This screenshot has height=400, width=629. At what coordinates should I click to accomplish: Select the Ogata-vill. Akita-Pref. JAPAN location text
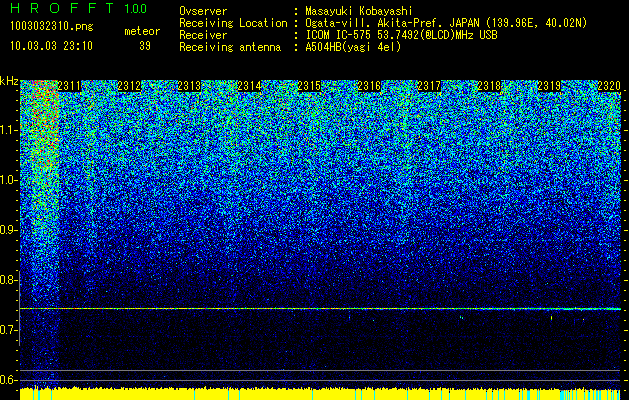click(446, 23)
